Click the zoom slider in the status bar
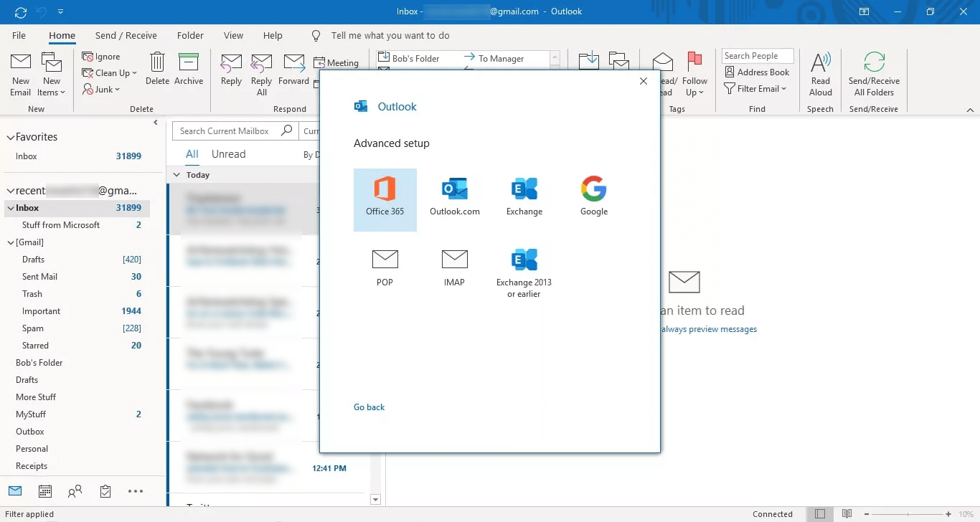This screenshot has width=980, height=522. click(908, 514)
